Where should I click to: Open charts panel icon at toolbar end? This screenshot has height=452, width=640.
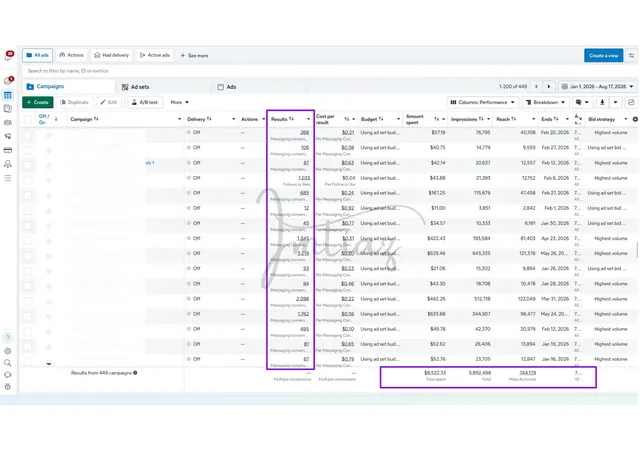(631, 102)
